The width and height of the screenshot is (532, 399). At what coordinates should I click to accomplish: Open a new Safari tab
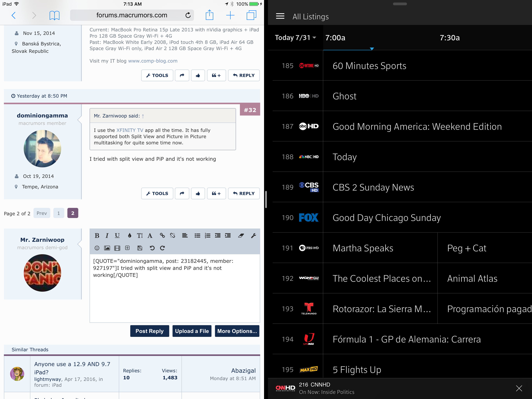point(230,15)
